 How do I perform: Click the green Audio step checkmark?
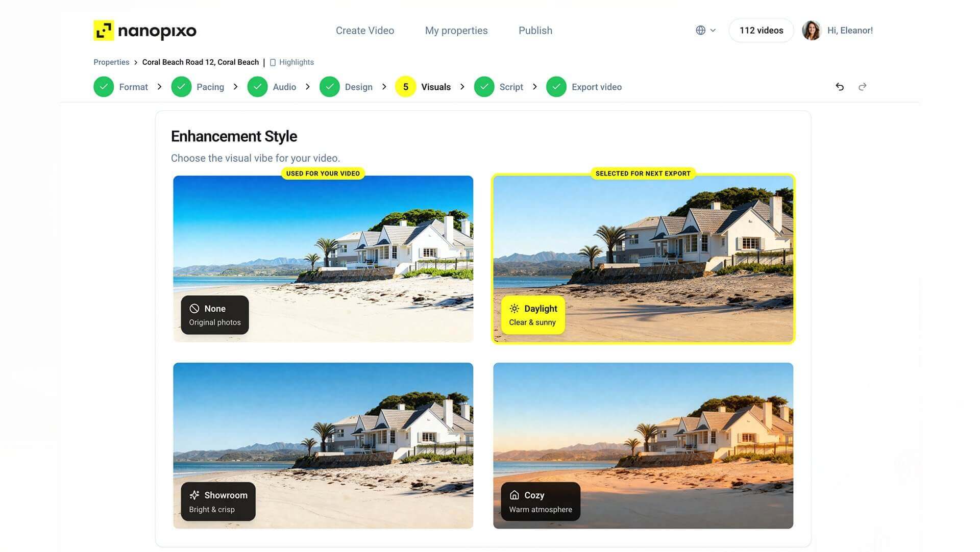[257, 87]
